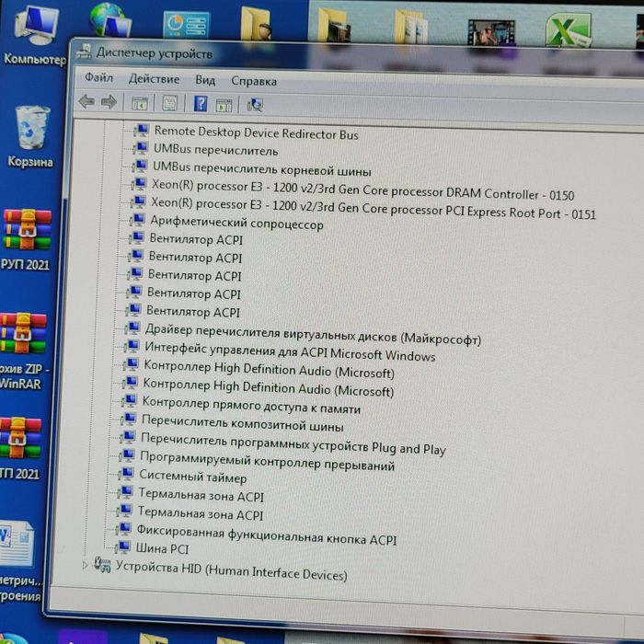This screenshot has width=644, height=644.
Task: Select UMBus перечислитель корневой шины
Action: coord(262,168)
